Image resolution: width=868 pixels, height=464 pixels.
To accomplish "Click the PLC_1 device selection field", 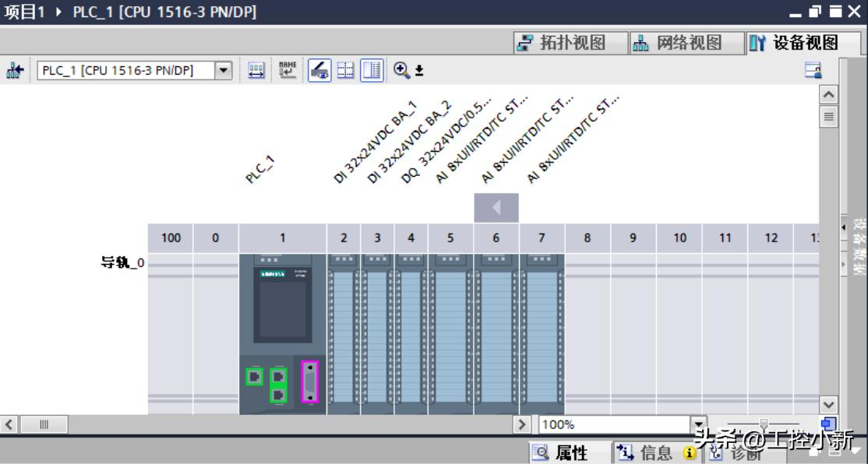I will pyautogui.click(x=126, y=70).
